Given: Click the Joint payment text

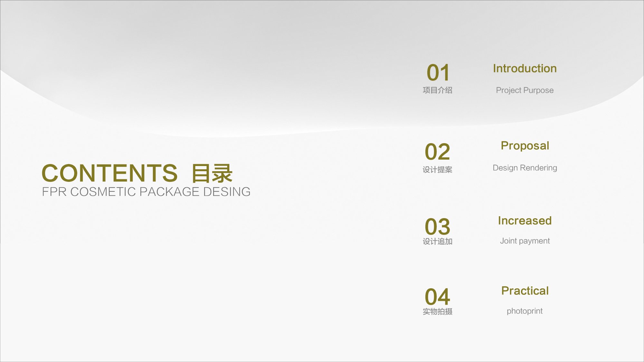Looking at the screenshot, I should coord(525,241).
